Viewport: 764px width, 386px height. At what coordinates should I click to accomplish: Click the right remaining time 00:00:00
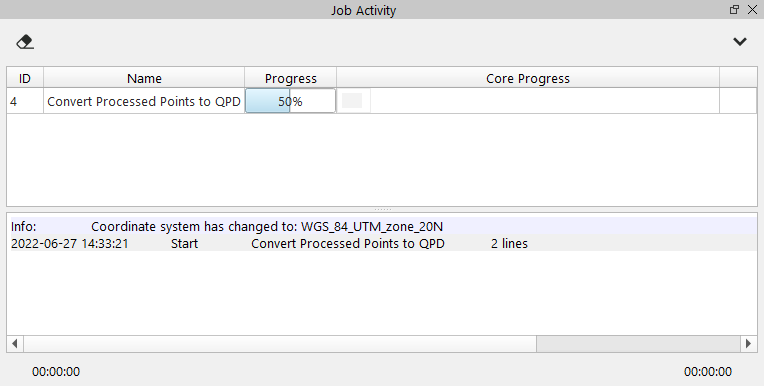click(x=707, y=371)
